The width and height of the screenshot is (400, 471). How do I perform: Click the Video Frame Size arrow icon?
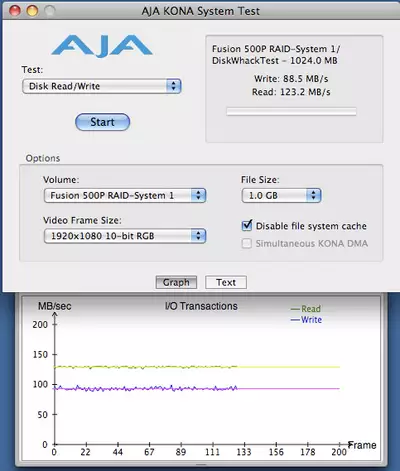(198, 236)
